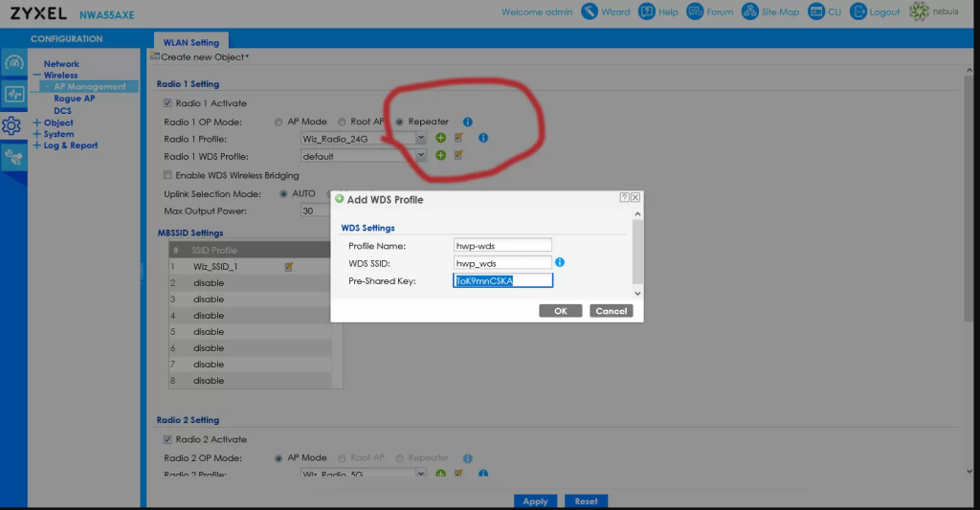
Task: Click Cancel in Add WDS Profile dialog
Action: pos(610,311)
